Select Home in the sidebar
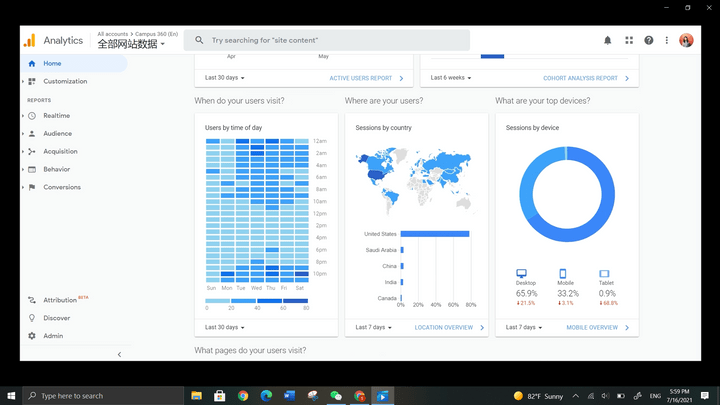 [x=52, y=63]
